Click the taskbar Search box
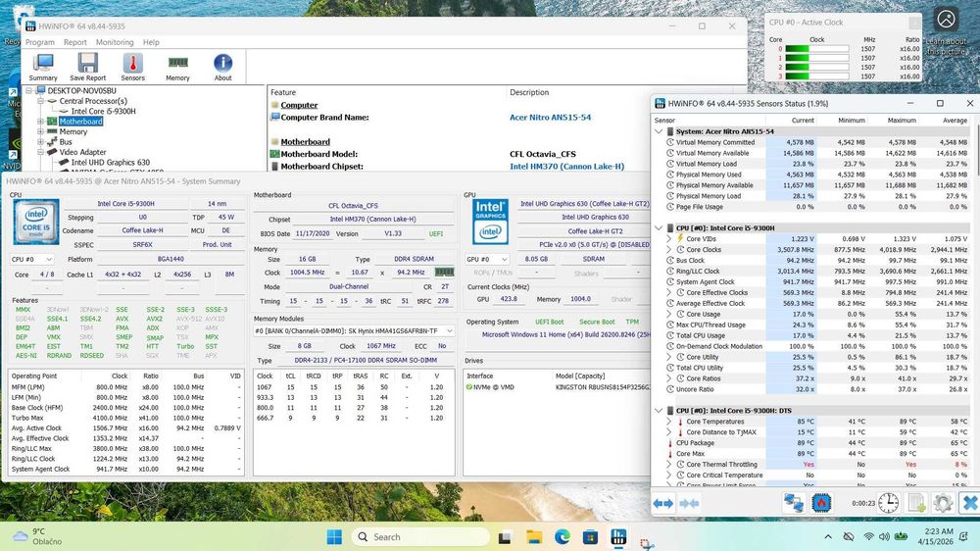This screenshot has height=551, width=980. pos(420,536)
